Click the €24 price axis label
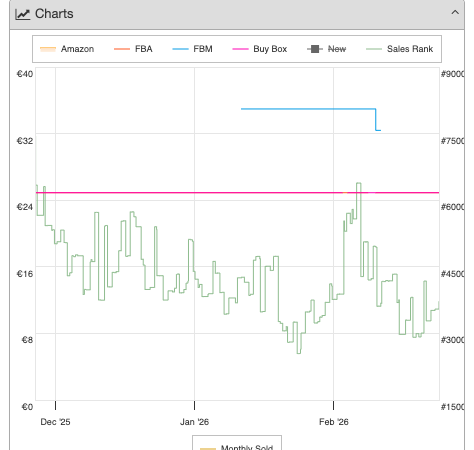Screen dimensions: 474x450 25,207
